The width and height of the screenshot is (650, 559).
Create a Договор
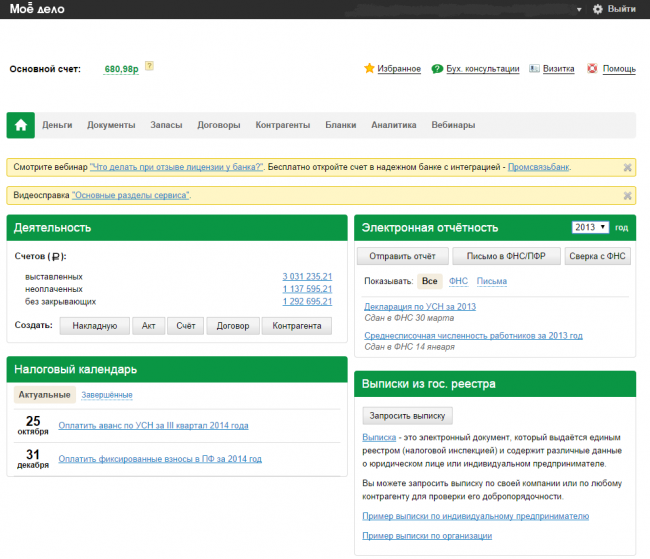click(233, 326)
